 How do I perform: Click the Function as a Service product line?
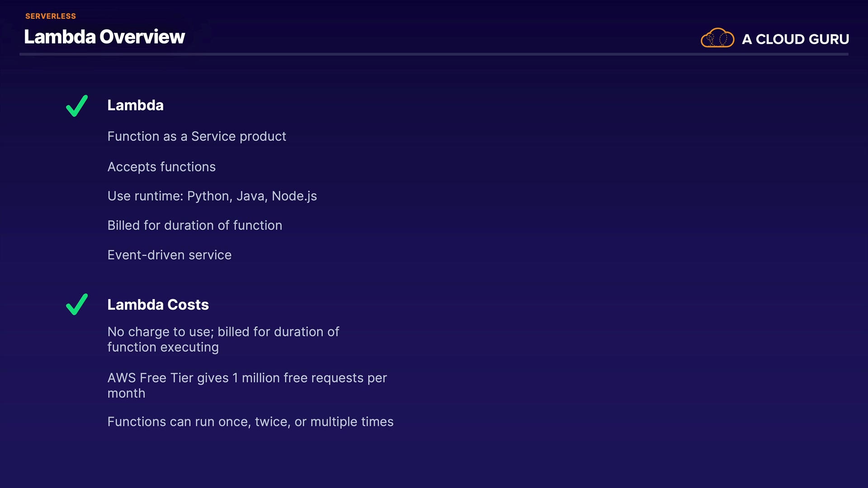(x=197, y=136)
